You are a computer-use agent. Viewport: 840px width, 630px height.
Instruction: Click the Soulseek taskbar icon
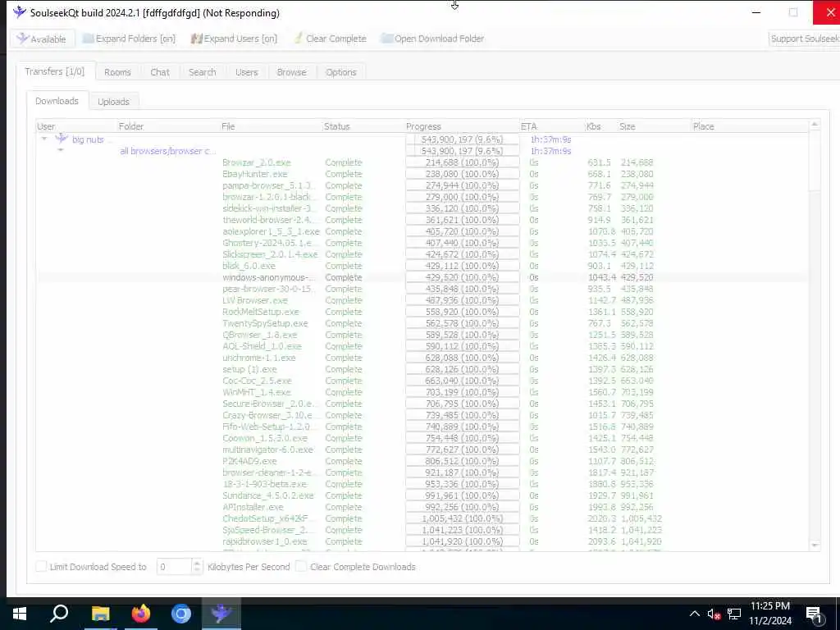(x=221, y=614)
